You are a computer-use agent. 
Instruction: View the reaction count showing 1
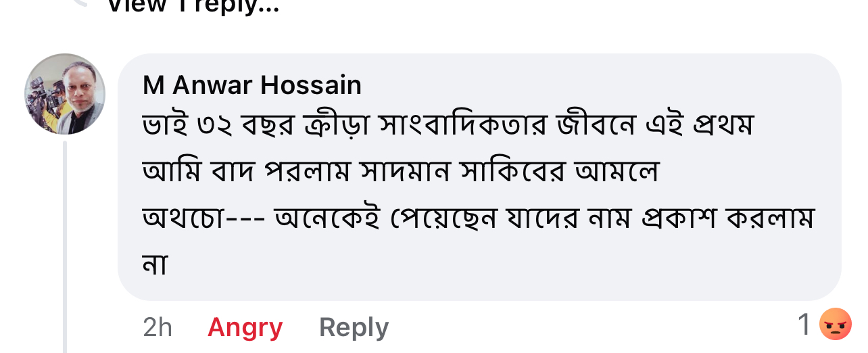pos(804,325)
